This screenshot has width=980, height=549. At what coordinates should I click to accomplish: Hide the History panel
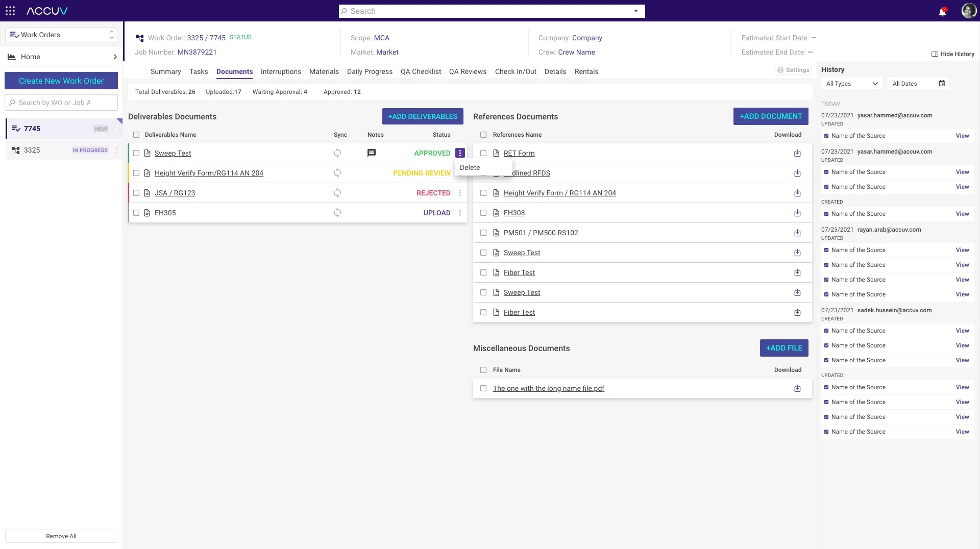[952, 54]
